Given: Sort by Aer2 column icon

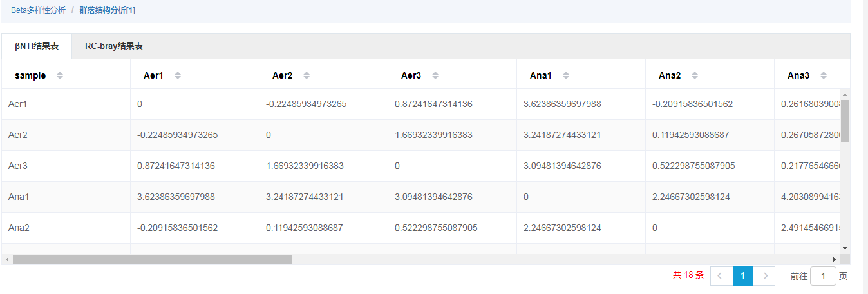Looking at the screenshot, I should point(307,75).
